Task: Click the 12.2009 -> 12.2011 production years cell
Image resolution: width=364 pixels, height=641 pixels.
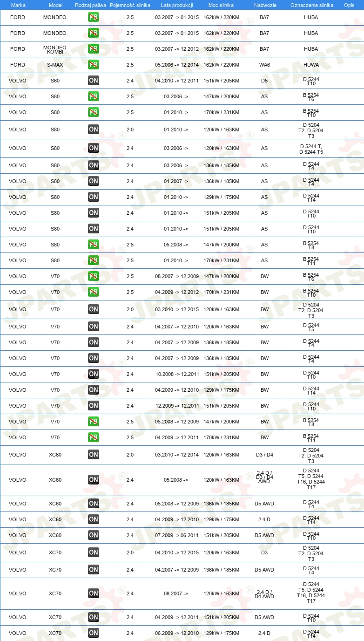Action: 177,406
